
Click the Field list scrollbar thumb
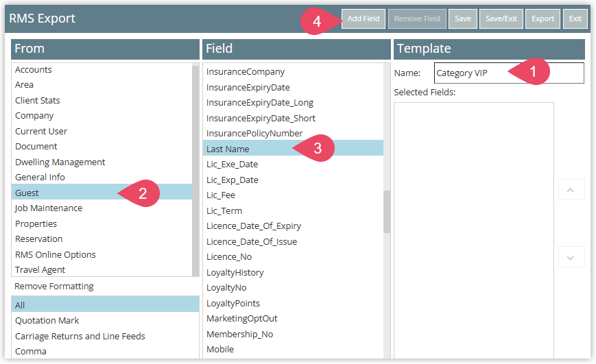point(387,212)
